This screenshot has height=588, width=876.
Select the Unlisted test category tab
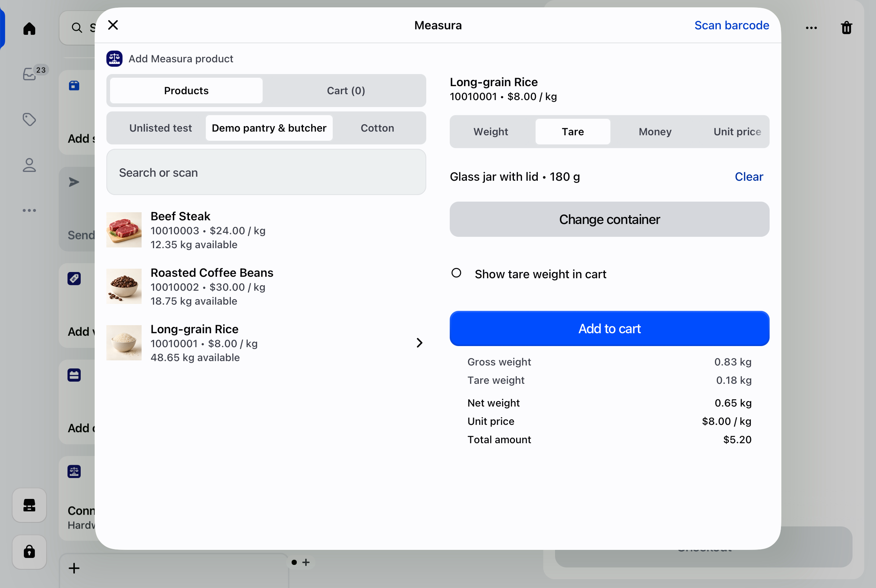point(161,128)
